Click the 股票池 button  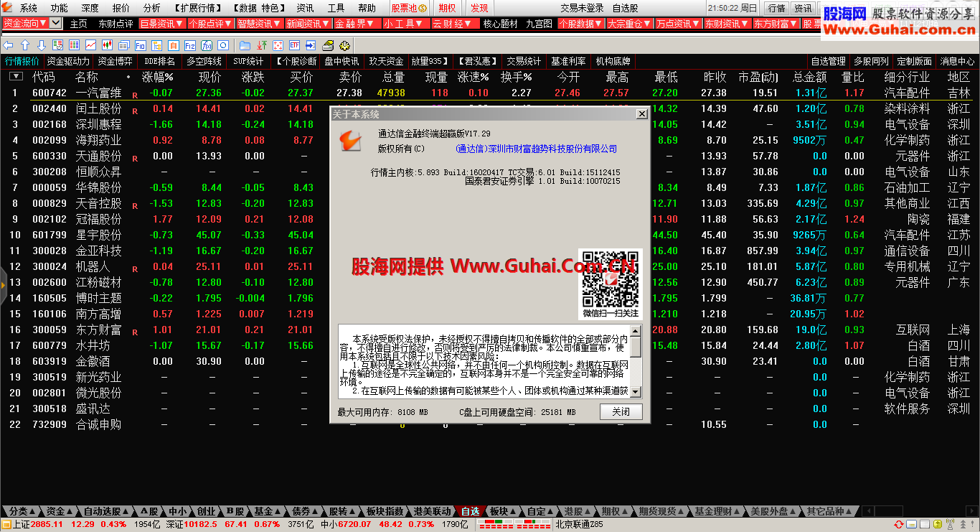click(x=408, y=8)
